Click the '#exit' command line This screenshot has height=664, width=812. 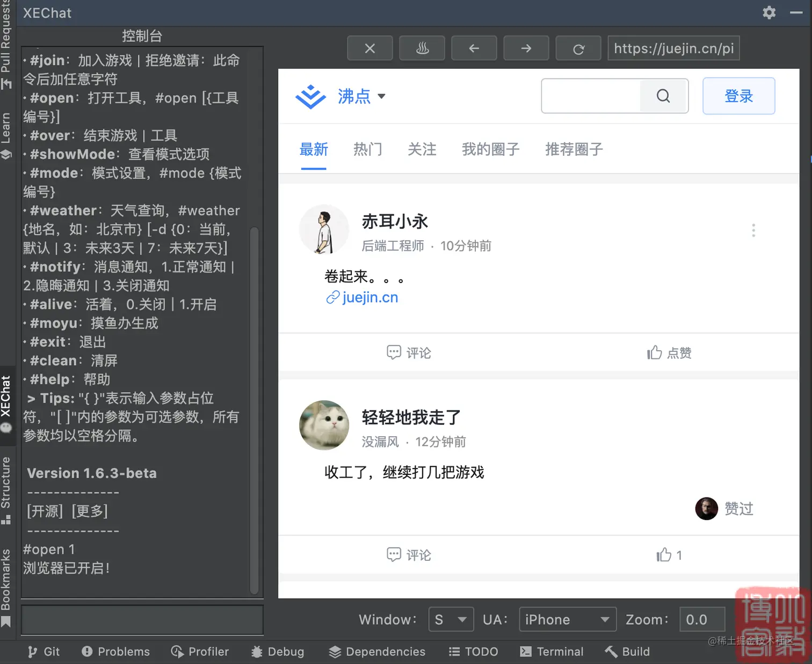coord(64,342)
